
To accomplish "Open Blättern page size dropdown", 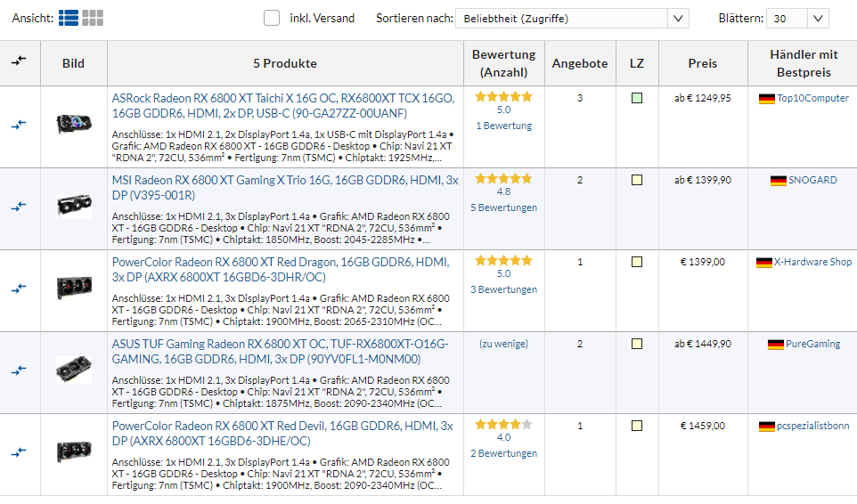I will click(797, 19).
